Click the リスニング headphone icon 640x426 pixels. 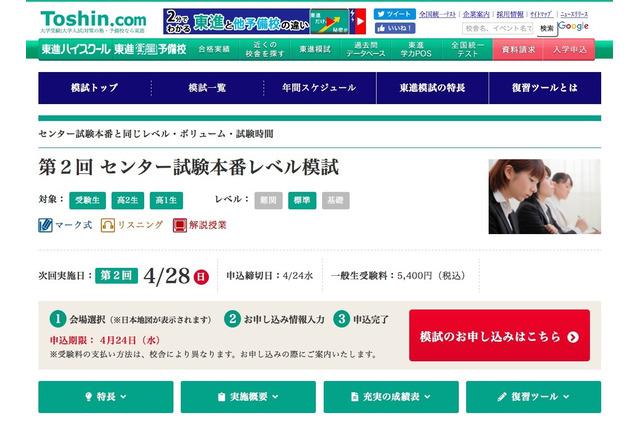tap(108, 225)
